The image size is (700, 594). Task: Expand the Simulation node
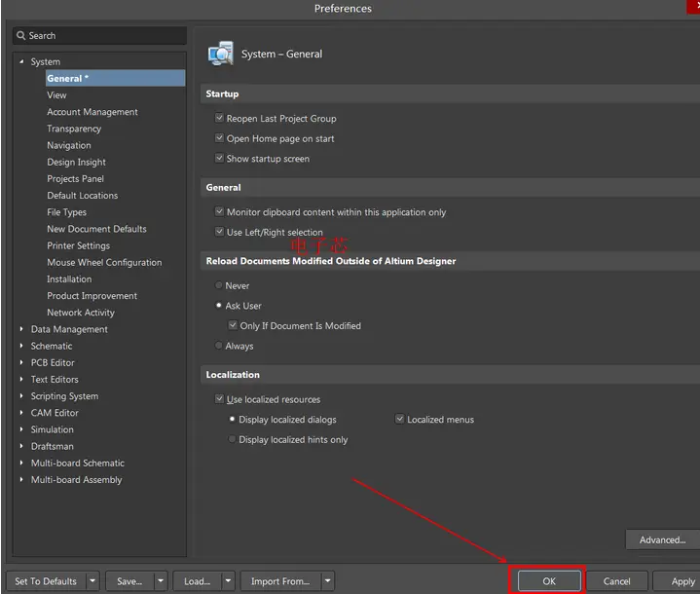pos(21,429)
